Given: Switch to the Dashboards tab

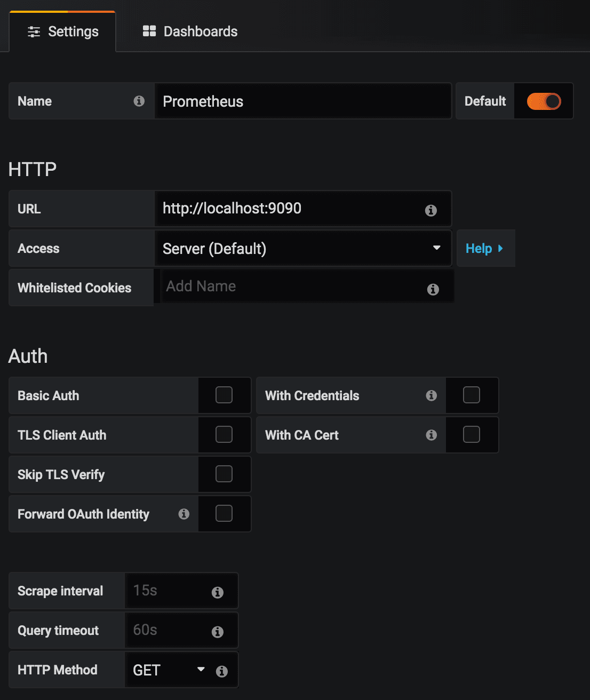Looking at the screenshot, I should (x=190, y=31).
